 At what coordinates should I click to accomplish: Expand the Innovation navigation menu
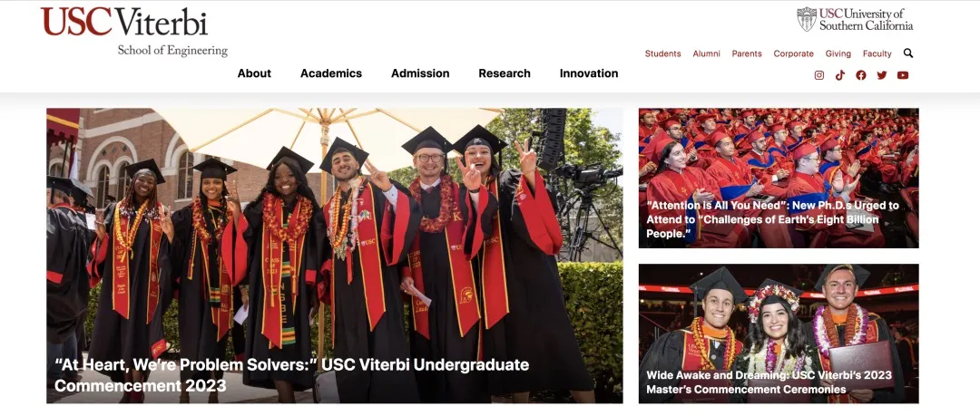click(x=589, y=73)
